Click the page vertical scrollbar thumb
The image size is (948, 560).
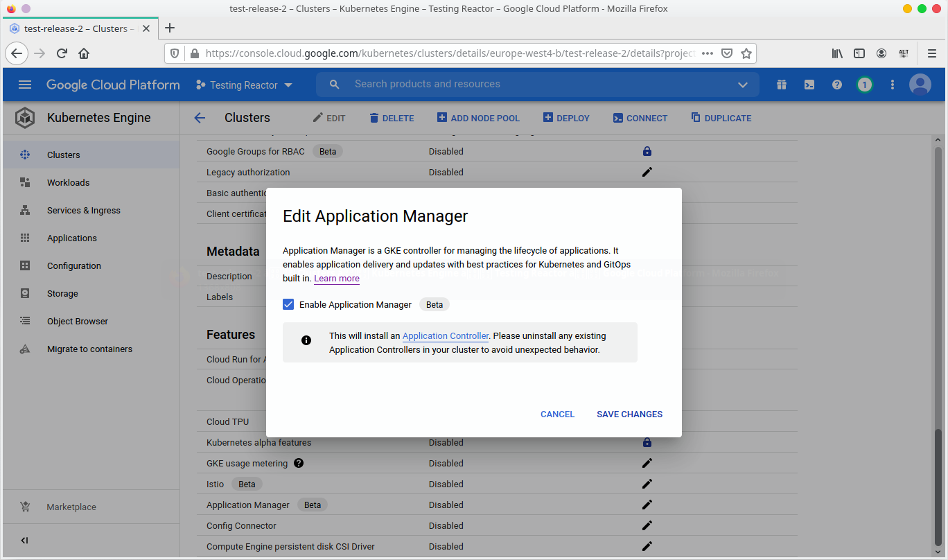pos(938,489)
